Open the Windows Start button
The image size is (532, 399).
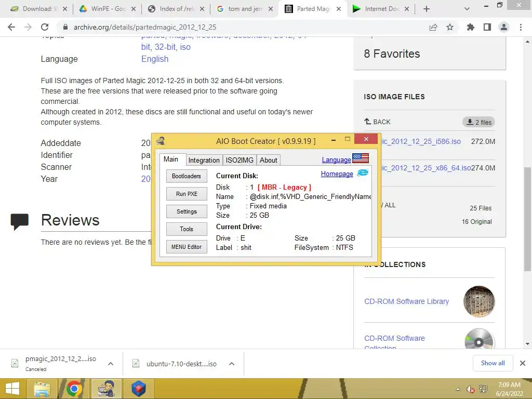(x=12, y=389)
